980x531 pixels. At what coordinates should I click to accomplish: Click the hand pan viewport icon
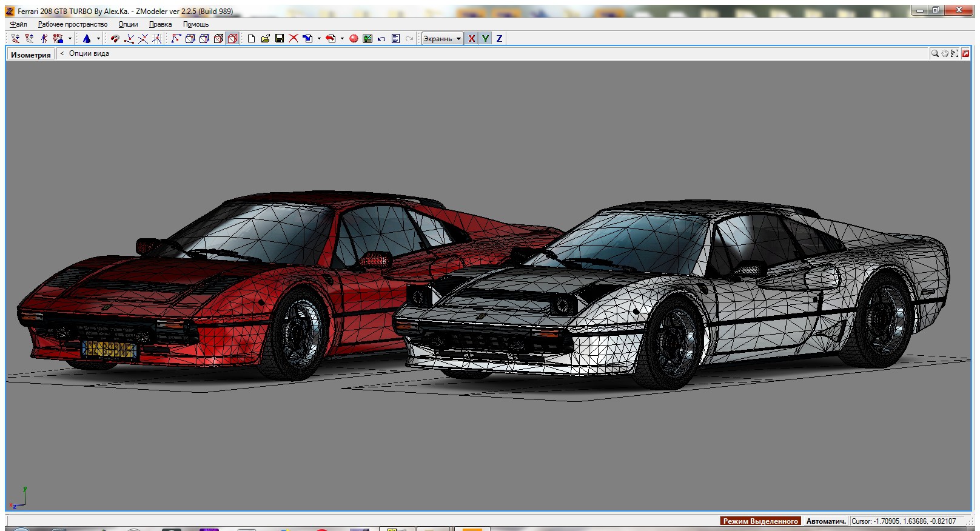point(945,53)
